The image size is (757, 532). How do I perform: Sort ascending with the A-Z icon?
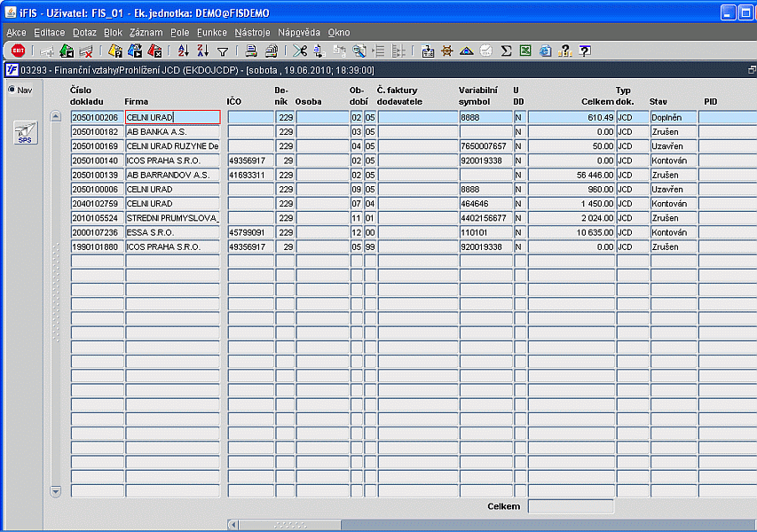pyautogui.click(x=184, y=51)
